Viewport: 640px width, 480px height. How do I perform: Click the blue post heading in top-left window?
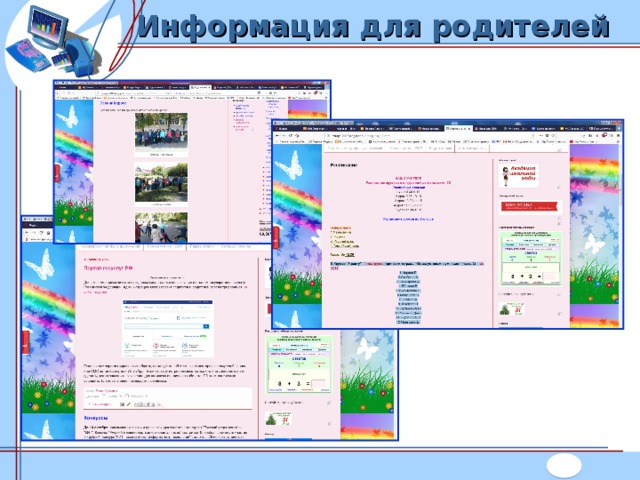[x=113, y=103]
